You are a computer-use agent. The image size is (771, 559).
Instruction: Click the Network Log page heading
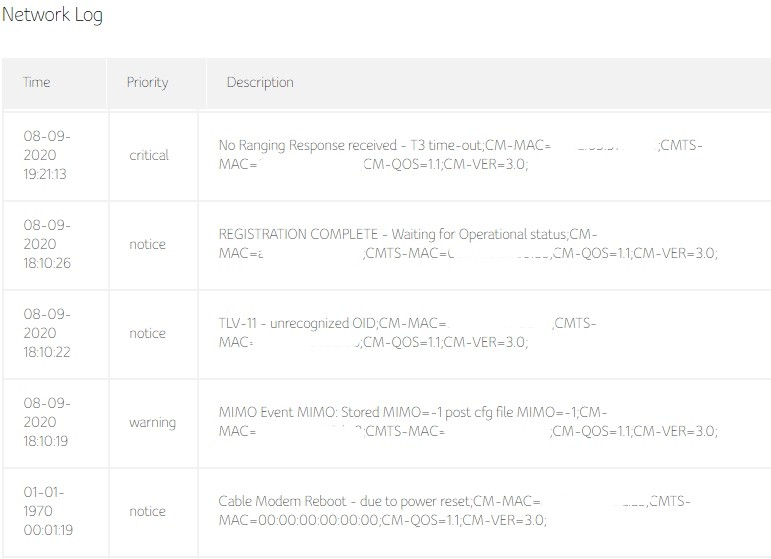52,15
